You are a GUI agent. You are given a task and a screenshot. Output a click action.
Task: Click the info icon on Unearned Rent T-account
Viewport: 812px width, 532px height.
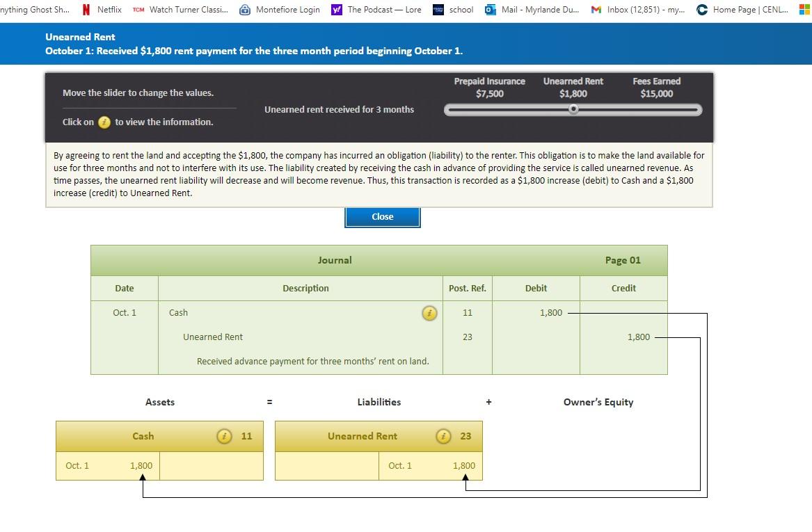pos(443,436)
